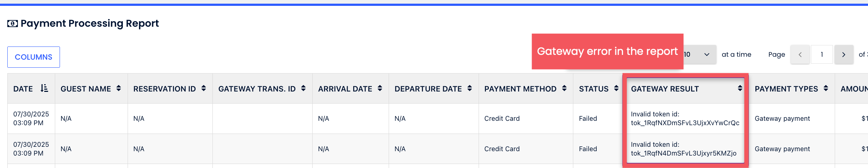
Task: Open the rows-per-page dropdown showing 10
Action: [x=699, y=55]
